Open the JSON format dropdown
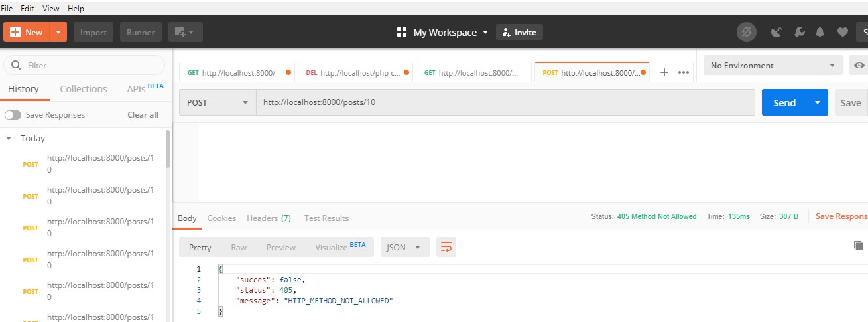 coord(404,247)
